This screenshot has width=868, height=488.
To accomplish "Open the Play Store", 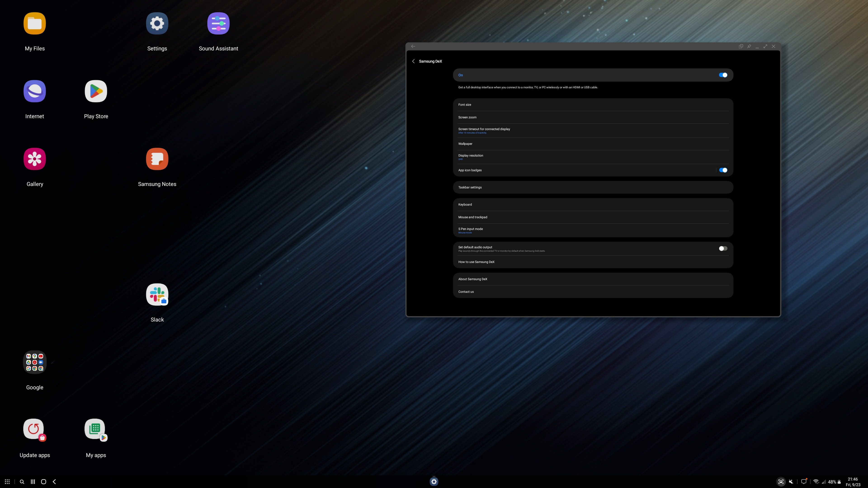I will point(96,91).
